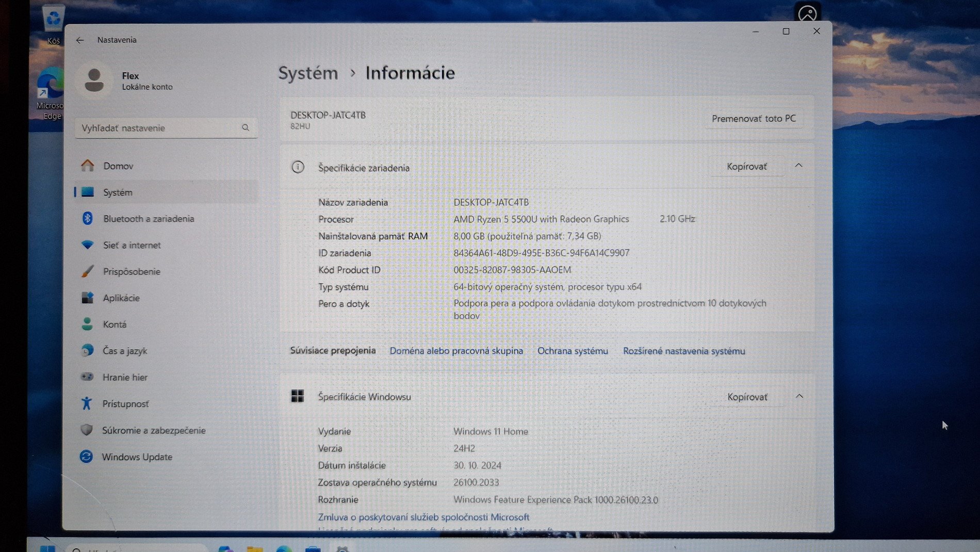The image size is (980, 552).
Task: Click the Windows logo icon beside Špecifikácie Windowsu
Action: pos(298,396)
